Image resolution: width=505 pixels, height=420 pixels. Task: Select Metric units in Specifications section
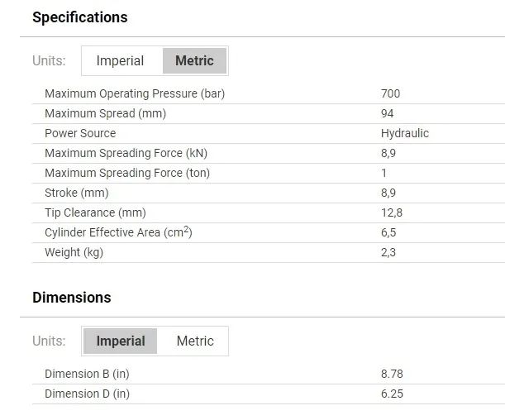tap(194, 61)
